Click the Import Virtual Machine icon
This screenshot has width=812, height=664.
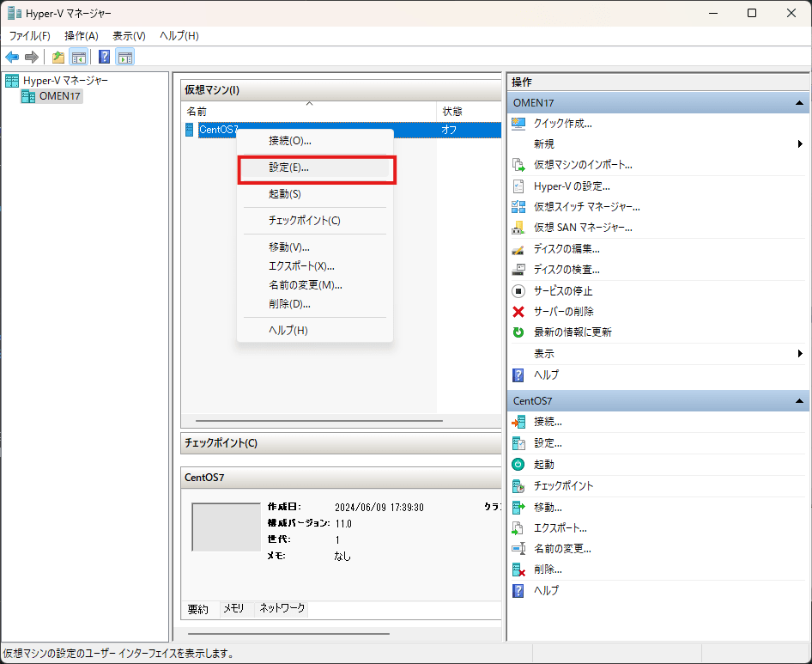click(x=518, y=165)
